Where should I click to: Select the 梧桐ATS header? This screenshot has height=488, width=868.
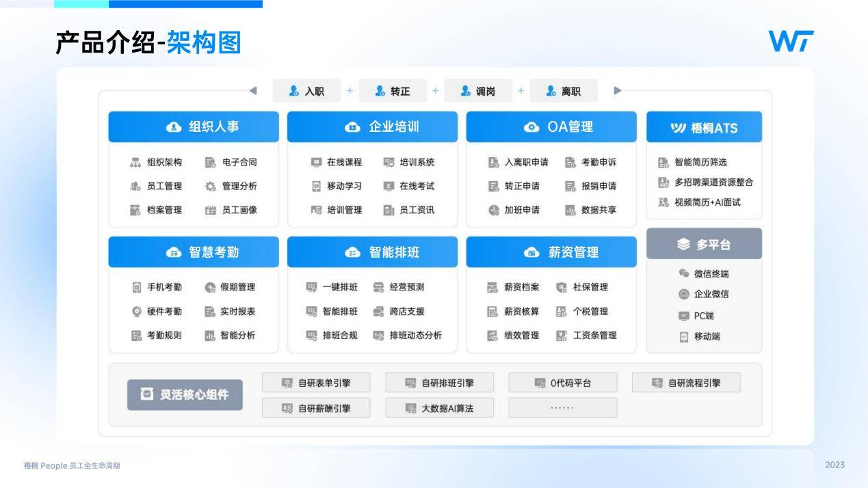(x=704, y=127)
